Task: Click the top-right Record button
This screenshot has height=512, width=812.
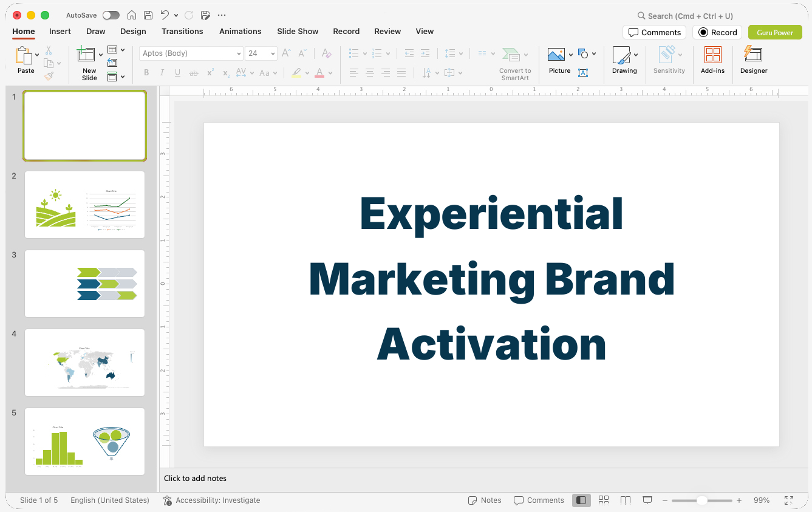Action: click(717, 32)
